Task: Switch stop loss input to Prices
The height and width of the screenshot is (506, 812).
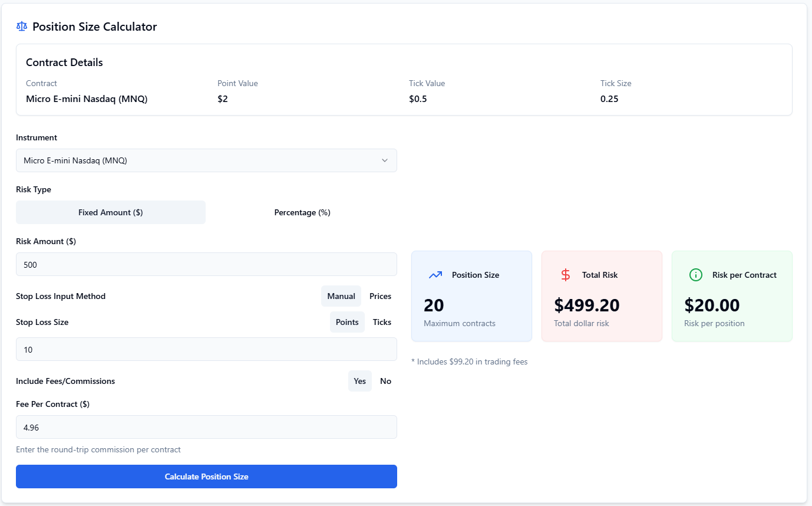Action: pyautogui.click(x=380, y=296)
